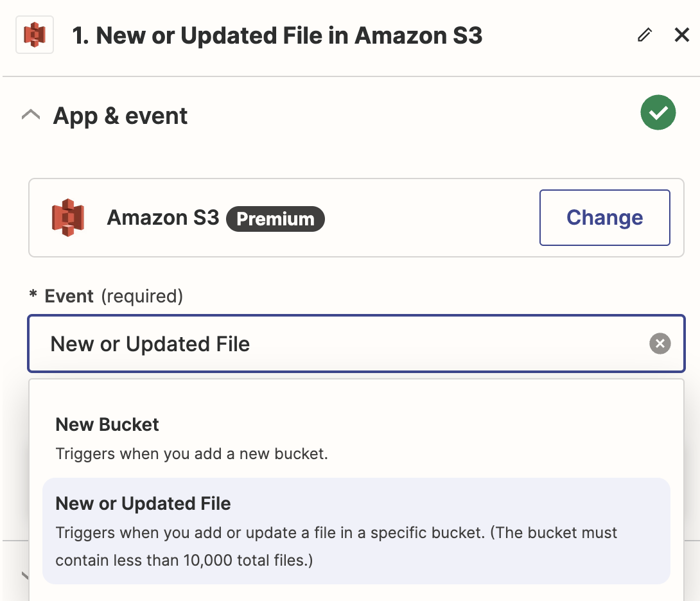The height and width of the screenshot is (601, 700).
Task: Select the New Bucket trigger option
Action: coord(356,438)
